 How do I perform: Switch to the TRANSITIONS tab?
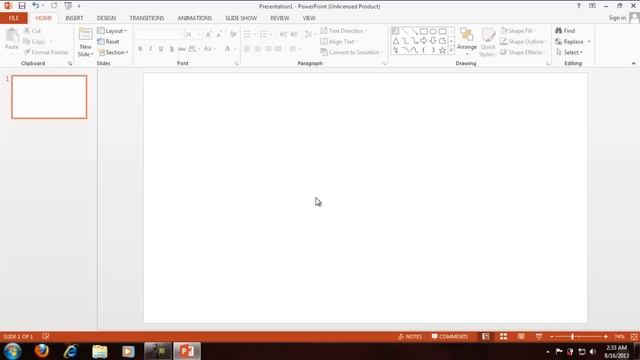point(147,18)
